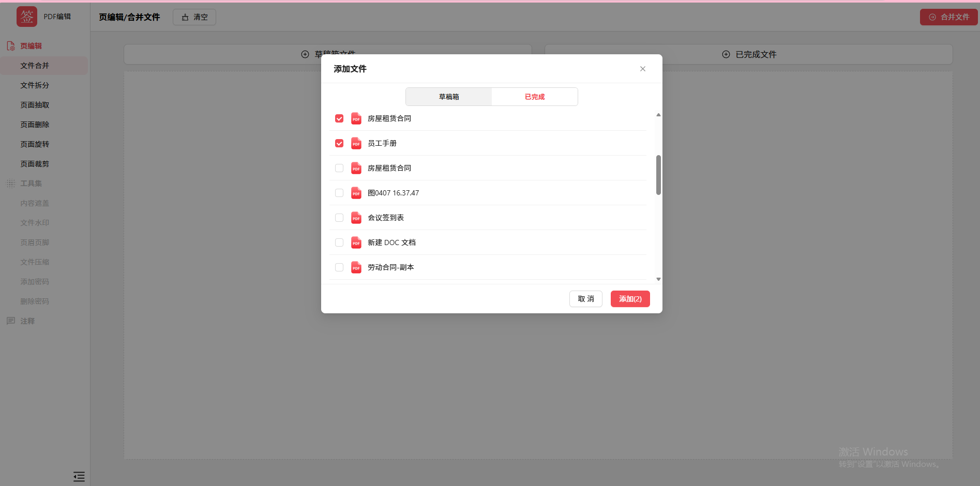Switch to the 草稿箱 tab
980x486 pixels.
coord(449,97)
